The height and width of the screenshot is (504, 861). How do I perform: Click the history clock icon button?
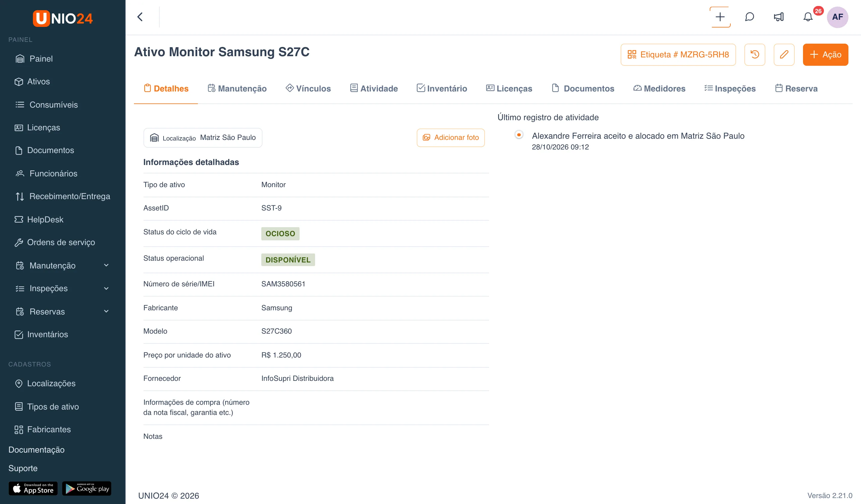tap(755, 54)
